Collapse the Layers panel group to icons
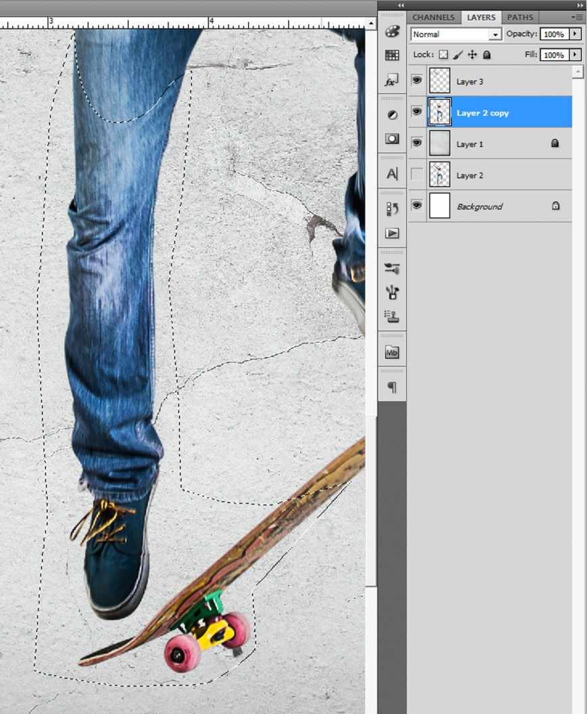Screen dimensions: 588x714 (581, 5)
